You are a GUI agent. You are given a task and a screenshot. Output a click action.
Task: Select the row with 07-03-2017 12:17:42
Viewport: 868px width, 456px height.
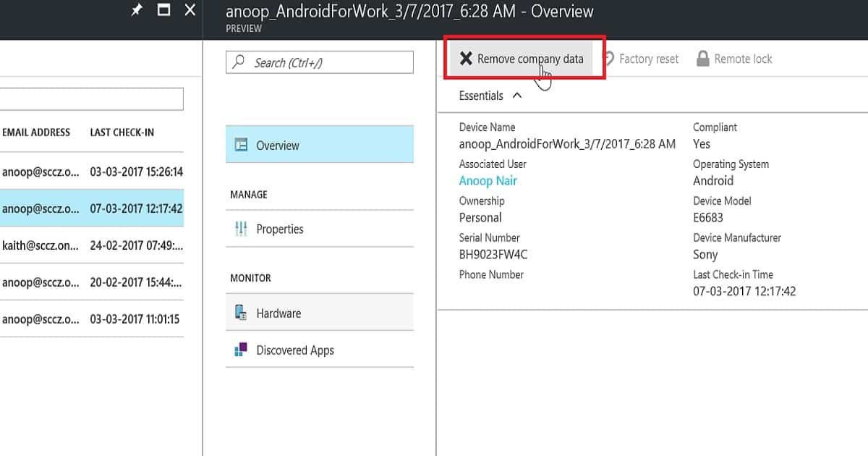pyautogui.click(x=92, y=208)
